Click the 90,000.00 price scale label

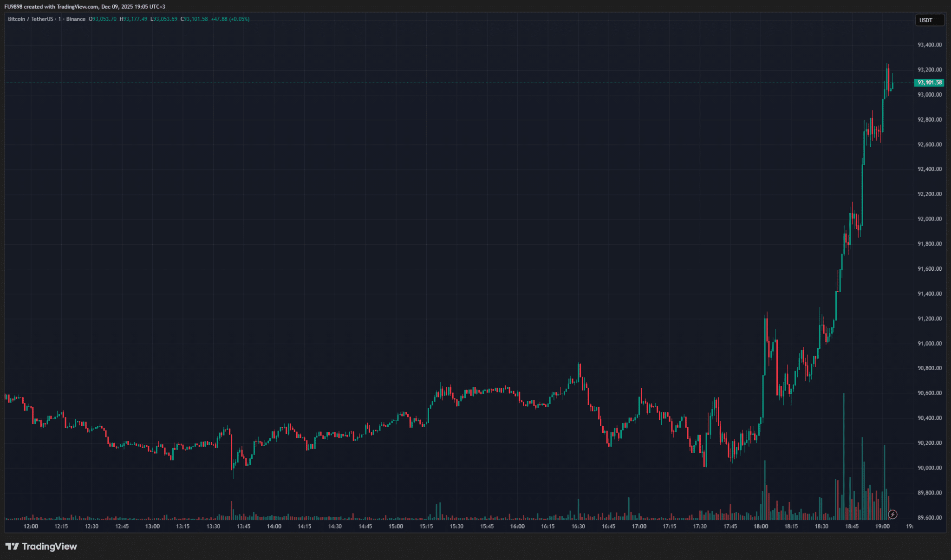pyautogui.click(x=930, y=468)
